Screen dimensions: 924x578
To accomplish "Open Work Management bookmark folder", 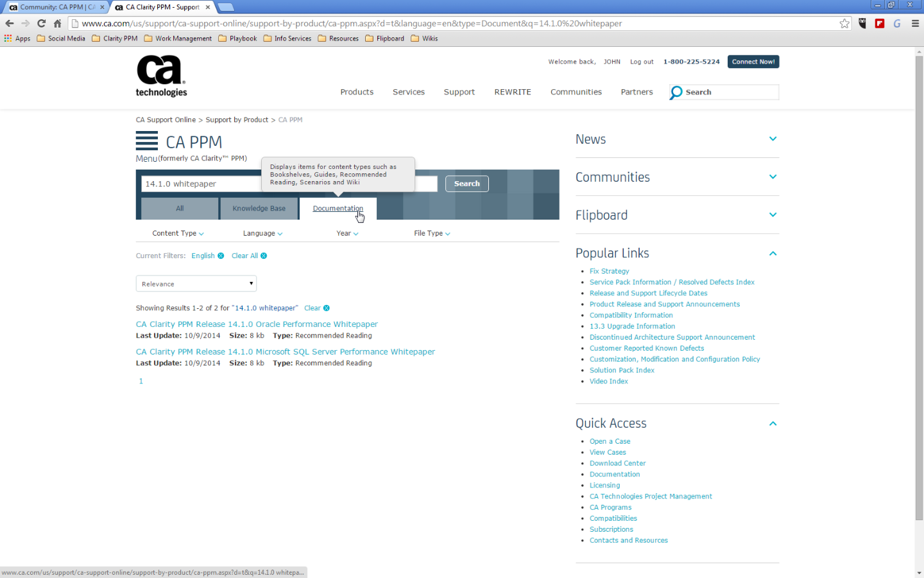I will pos(178,39).
